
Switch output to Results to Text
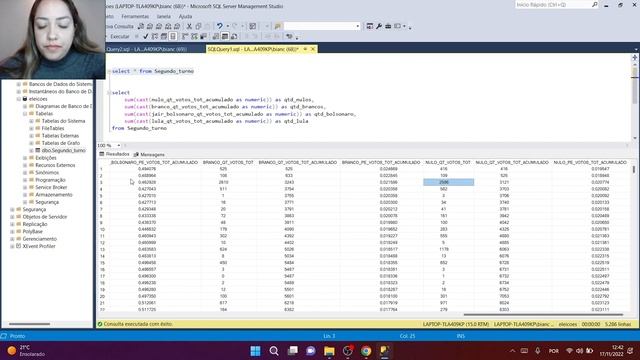click(216, 36)
